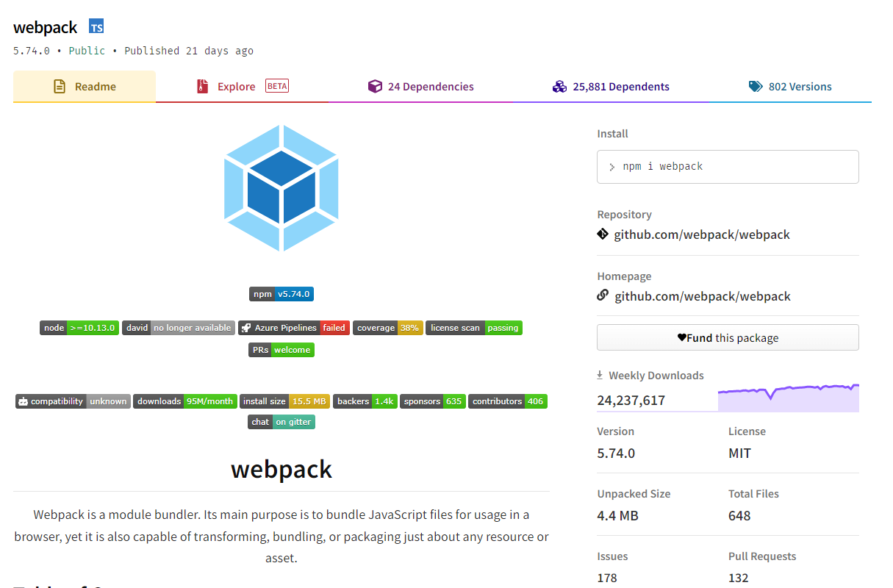Click the david no longer available badge
The height and width of the screenshot is (588, 893).
179,328
